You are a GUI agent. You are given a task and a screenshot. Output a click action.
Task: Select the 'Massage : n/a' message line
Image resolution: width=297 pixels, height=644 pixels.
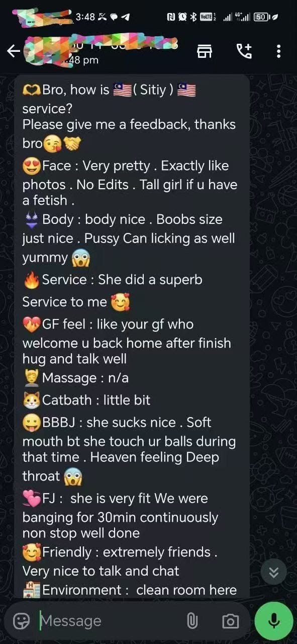click(x=75, y=378)
